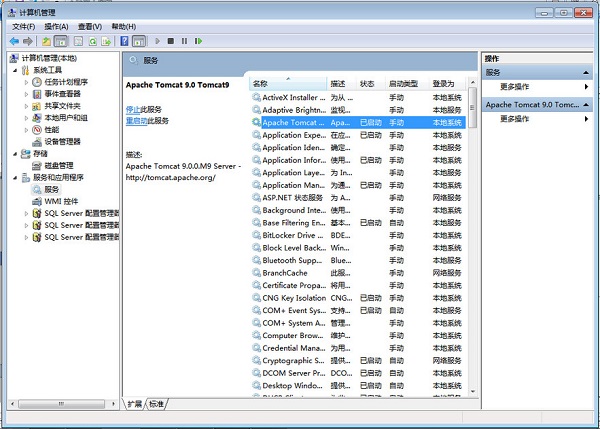Click the 重启动 link for Tomcat service

(x=136, y=120)
